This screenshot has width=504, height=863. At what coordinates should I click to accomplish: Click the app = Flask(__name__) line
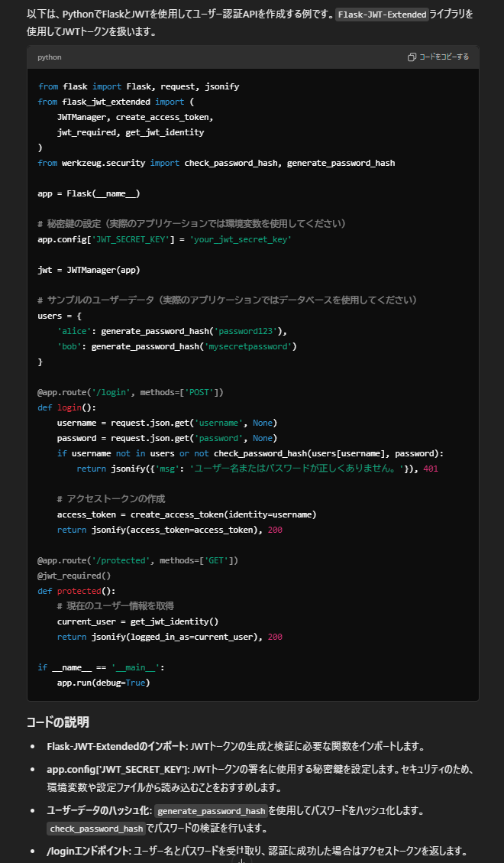89,193
